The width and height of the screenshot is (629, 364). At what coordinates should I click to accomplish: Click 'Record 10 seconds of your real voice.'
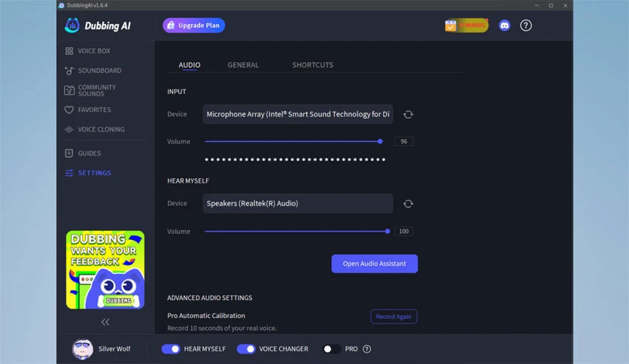click(x=222, y=328)
